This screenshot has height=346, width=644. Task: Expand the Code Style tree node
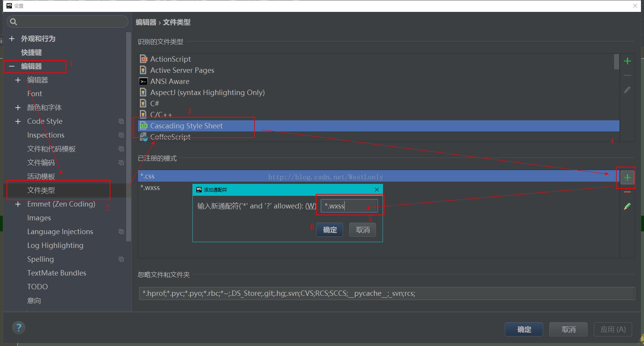coord(18,121)
